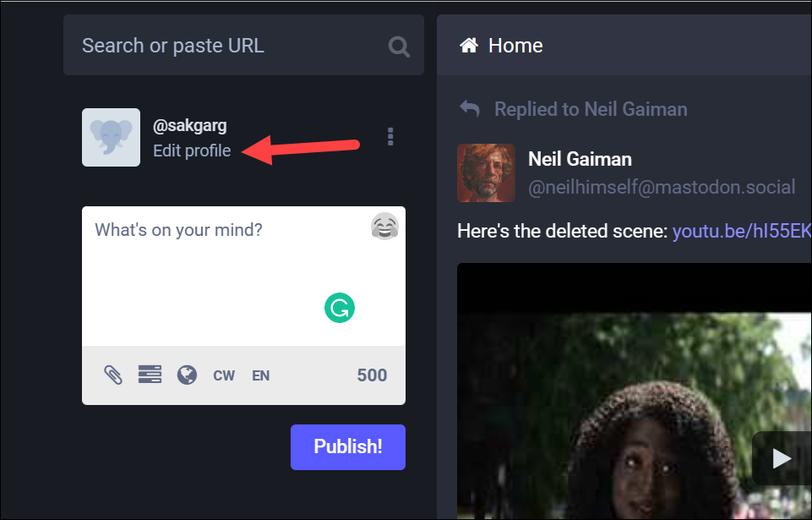Screen dimensions: 812x520
Task: Click the 500 character counter
Action: pyautogui.click(x=372, y=375)
